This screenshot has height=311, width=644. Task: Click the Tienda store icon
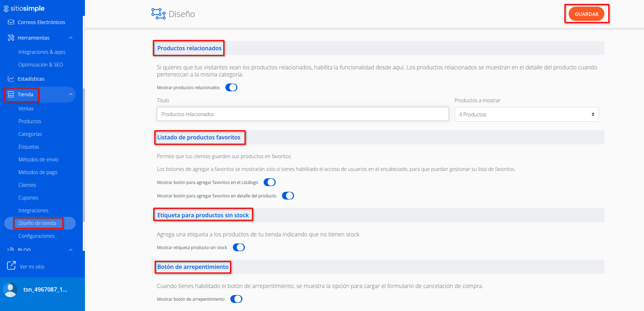11,94
